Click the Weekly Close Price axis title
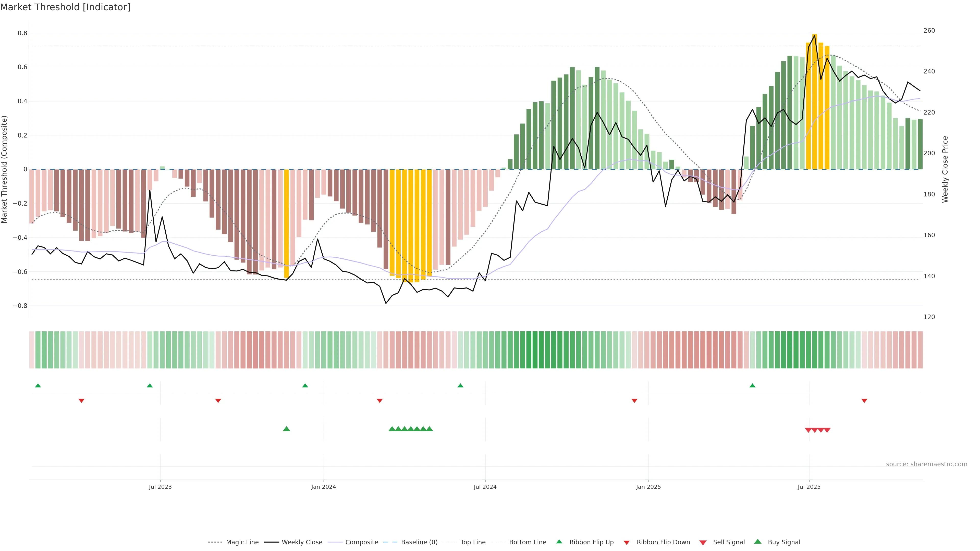Screen dimensions: 980x551 click(945, 169)
